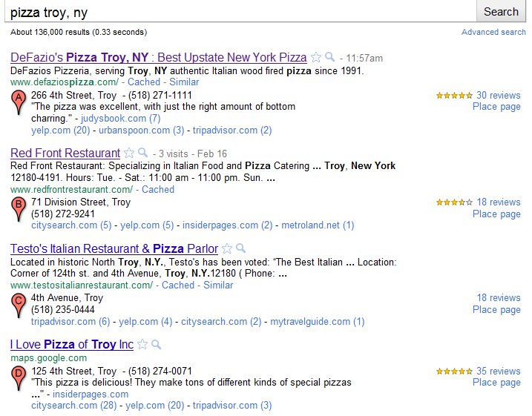Star the I Love Pizza of Troy result
The height and width of the screenshot is (416, 532).
point(142,345)
